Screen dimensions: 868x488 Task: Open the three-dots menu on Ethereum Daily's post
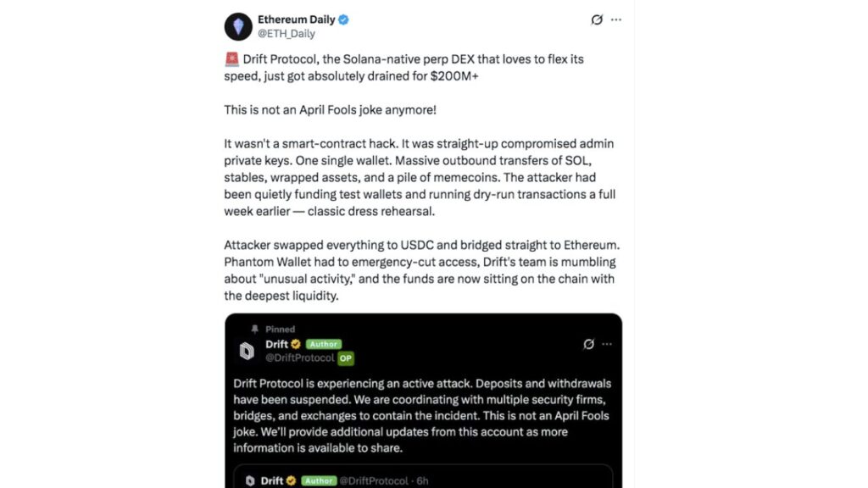(616, 19)
